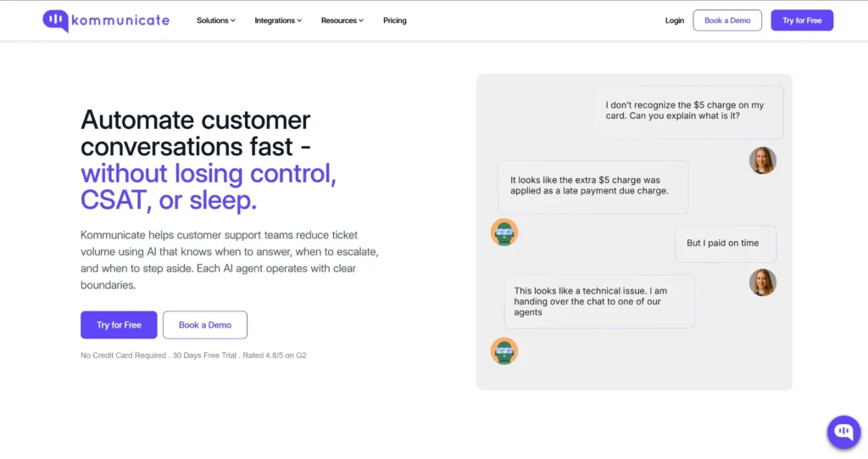Click the woman's avatar beside the $5 charge message
The height and width of the screenshot is (459, 868).
(762, 160)
